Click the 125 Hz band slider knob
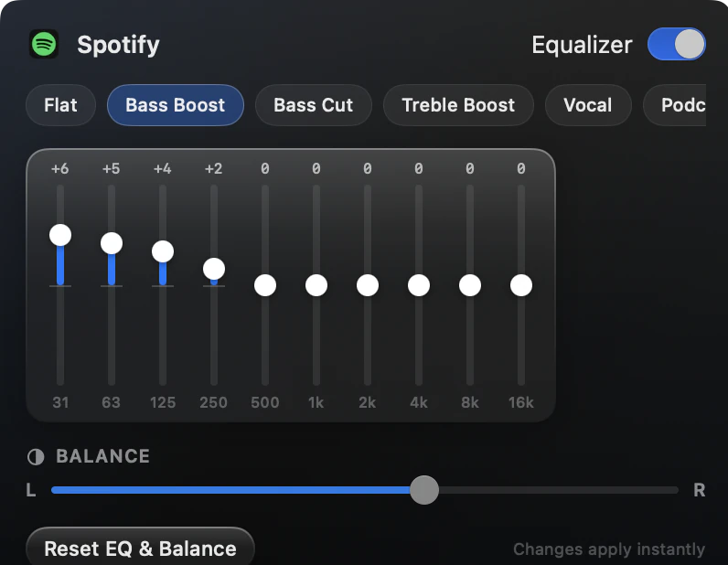 tap(163, 251)
